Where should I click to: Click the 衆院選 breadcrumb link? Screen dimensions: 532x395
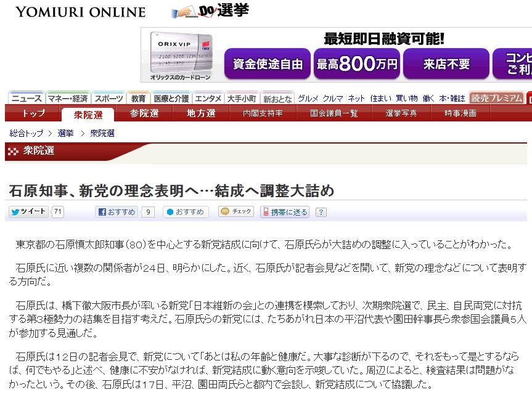[102, 133]
